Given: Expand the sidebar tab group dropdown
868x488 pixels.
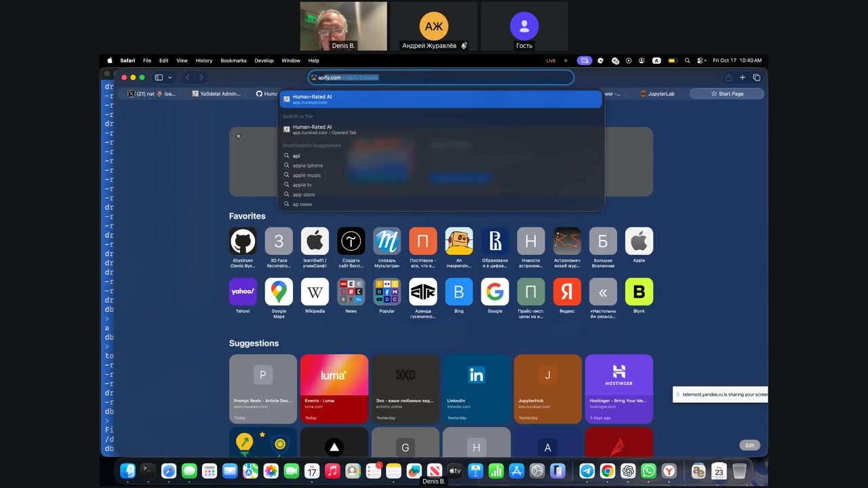Looking at the screenshot, I should [170, 77].
